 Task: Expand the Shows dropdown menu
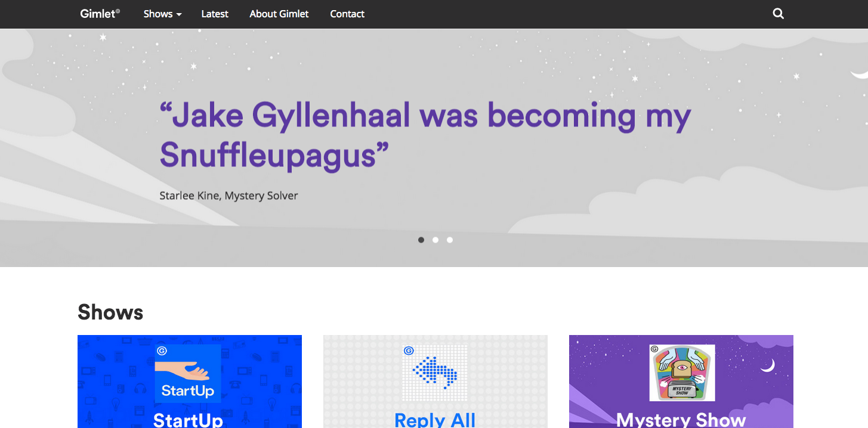pyautogui.click(x=162, y=14)
